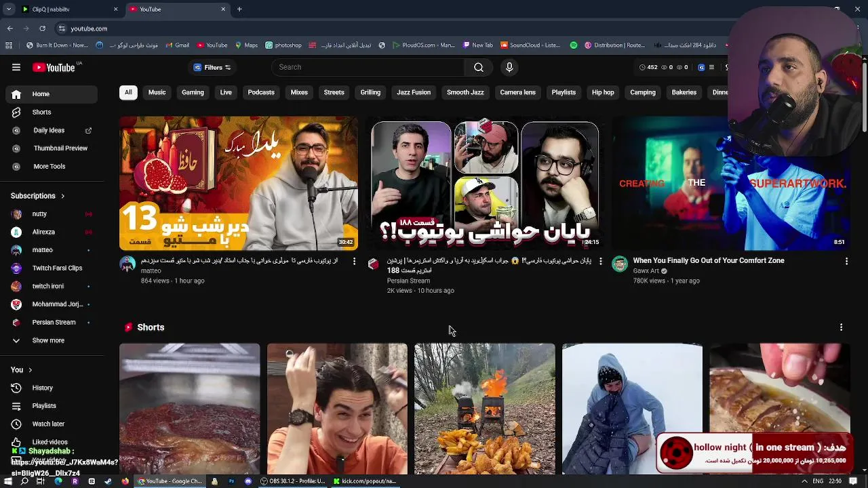This screenshot has height=488, width=868.
Task: Click into the YouTube Search field
Action: [368, 67]
